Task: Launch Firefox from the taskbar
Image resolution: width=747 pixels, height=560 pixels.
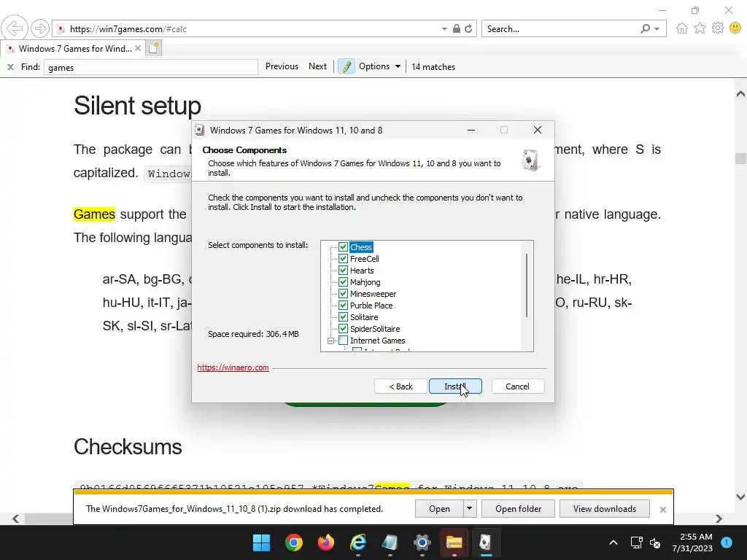Action: tap(326, 542)
